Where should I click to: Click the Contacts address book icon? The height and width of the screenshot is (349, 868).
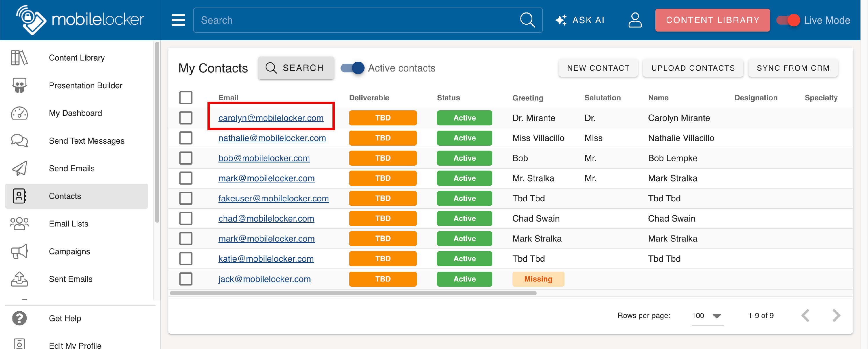coord(19,196)
